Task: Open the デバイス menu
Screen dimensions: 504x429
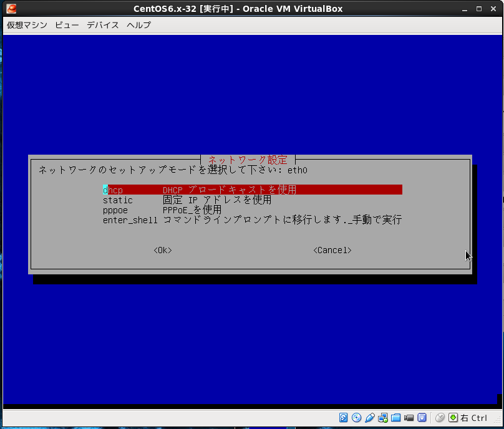Action: 103,25
